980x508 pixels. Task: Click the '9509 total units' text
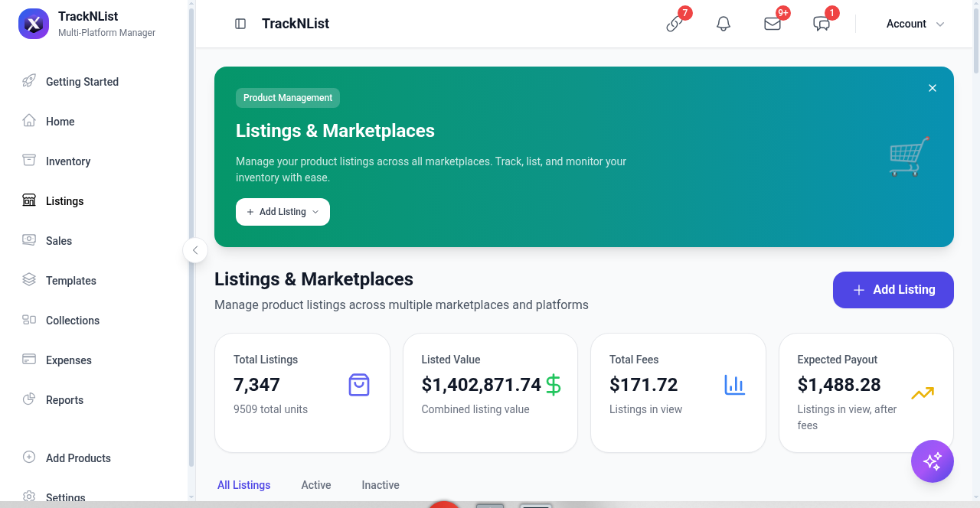[270, 409]
